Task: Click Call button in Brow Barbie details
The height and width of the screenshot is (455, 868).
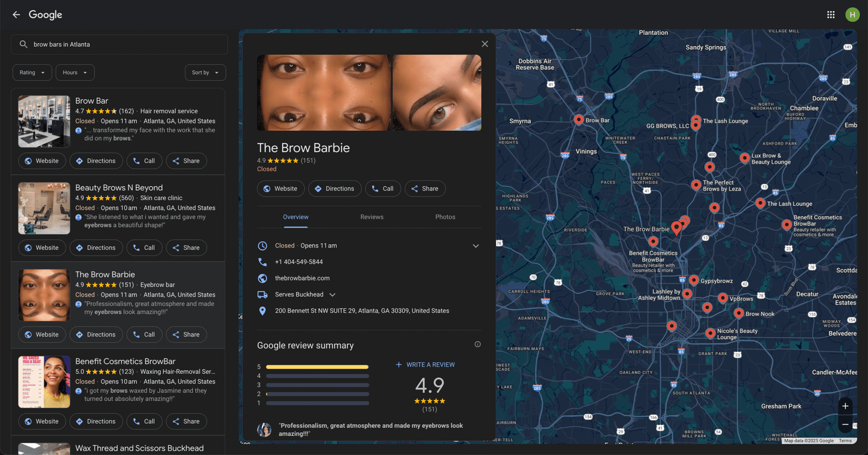Action: click(383, 188)
